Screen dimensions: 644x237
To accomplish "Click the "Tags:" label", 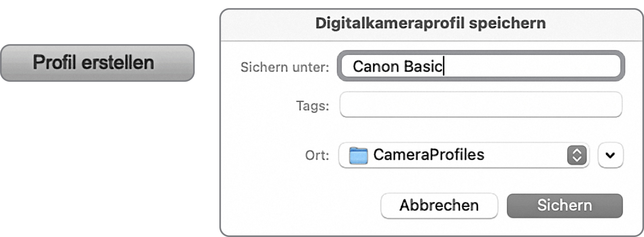I will click(x=312, y=106).
